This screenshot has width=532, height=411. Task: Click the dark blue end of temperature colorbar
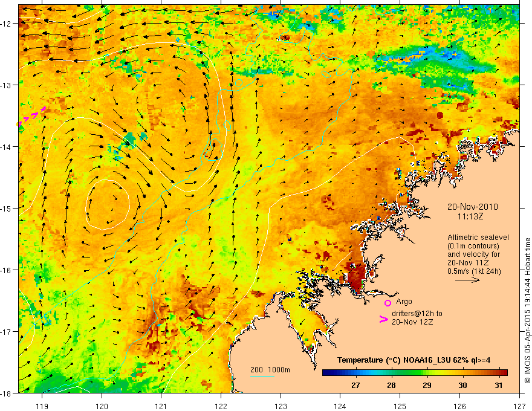(328, 373)
